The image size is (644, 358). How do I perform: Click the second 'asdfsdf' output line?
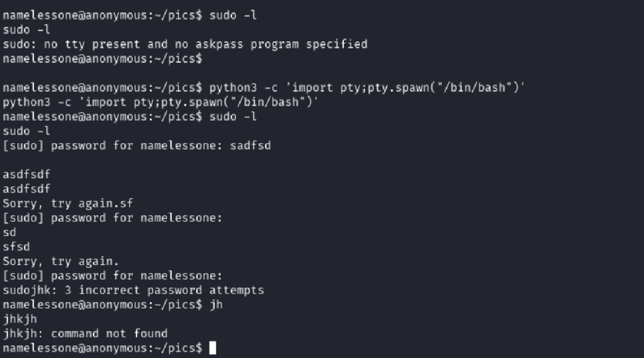26,189
